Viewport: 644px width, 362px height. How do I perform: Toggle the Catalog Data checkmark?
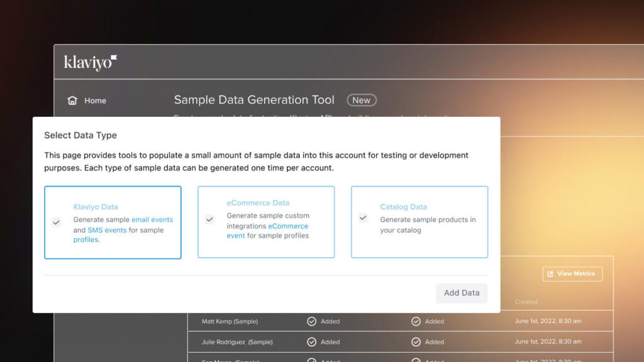(x=363, y=217)
